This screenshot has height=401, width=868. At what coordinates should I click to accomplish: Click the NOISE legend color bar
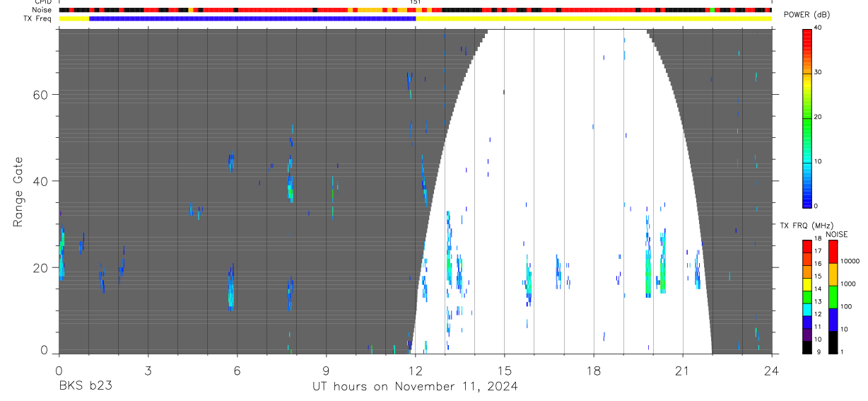click(833, 297)
